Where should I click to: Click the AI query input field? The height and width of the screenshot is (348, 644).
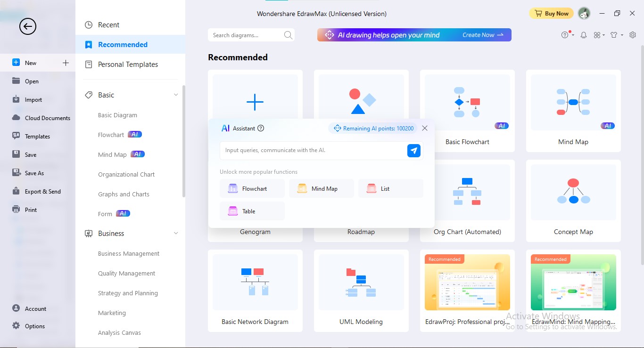[x=313, y=151]
